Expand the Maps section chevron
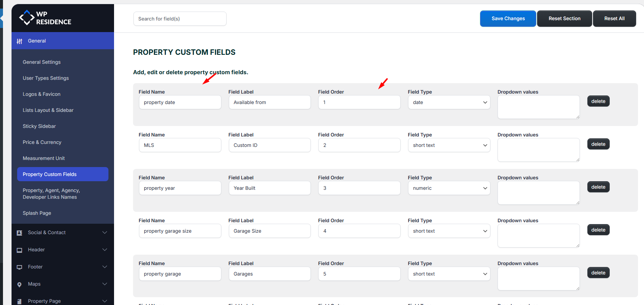Viewport: 644px width, 305px height. pos(105,284)
